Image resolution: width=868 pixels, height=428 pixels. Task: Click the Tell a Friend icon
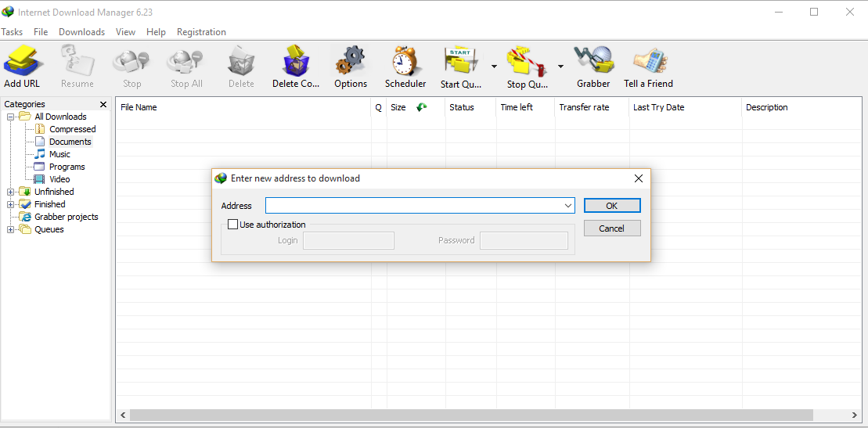[649, 61]
